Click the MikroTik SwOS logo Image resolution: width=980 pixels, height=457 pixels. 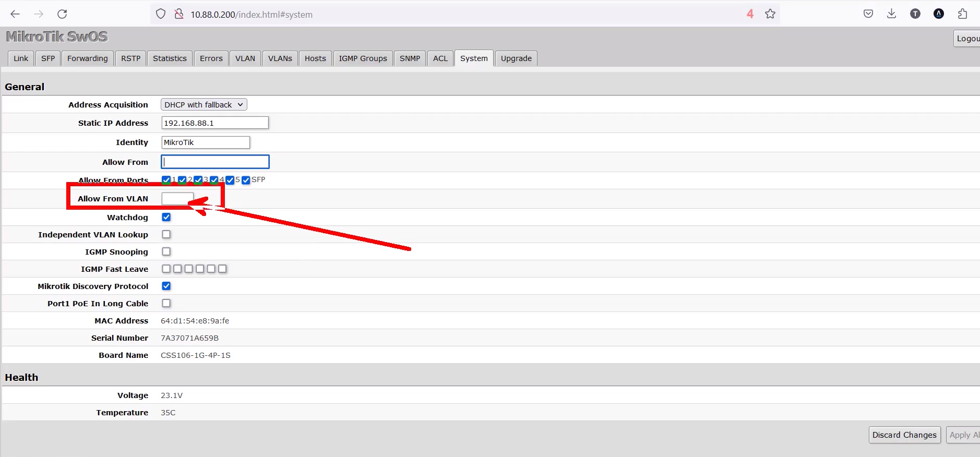[57, 37]
